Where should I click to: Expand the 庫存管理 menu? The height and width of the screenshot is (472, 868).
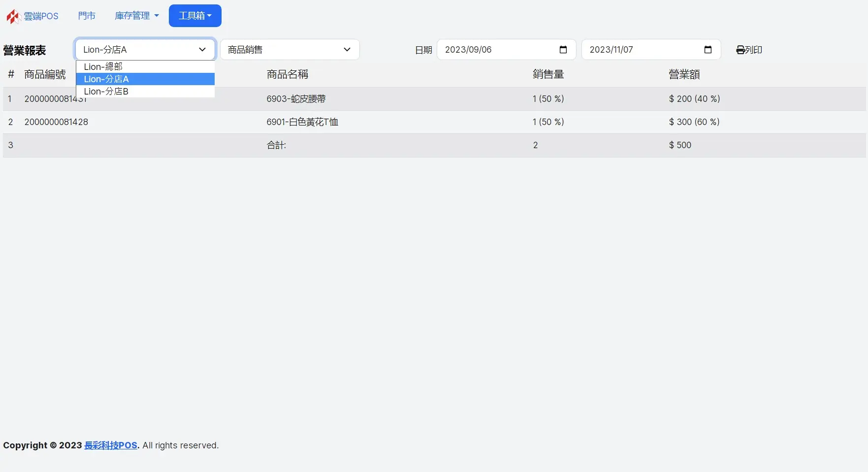click(x=136, y=16)
